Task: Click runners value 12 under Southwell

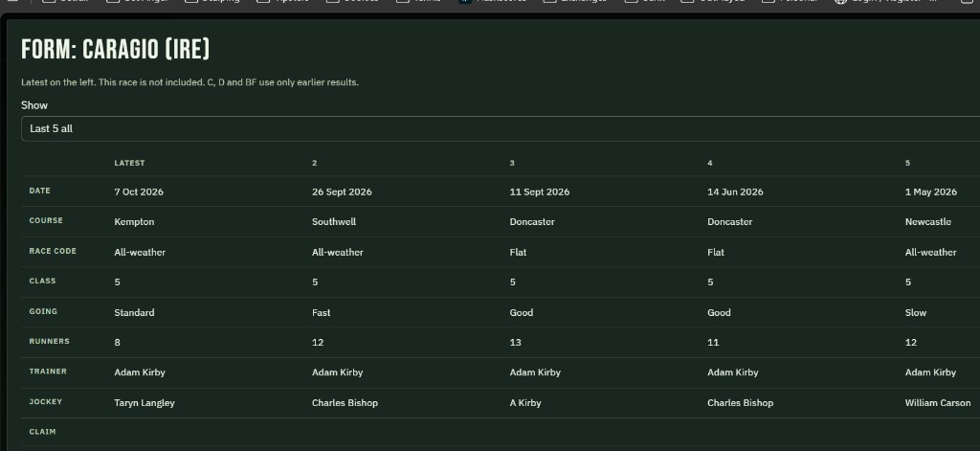Action: [x=318, y=343]
